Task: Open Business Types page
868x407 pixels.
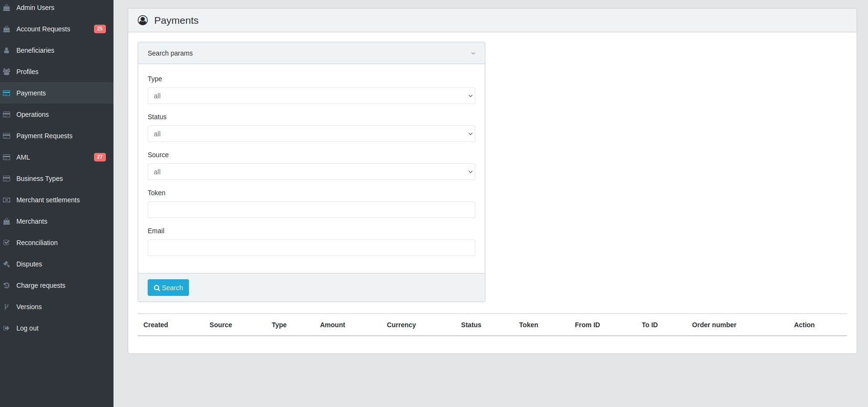Action: coord(57,179)
